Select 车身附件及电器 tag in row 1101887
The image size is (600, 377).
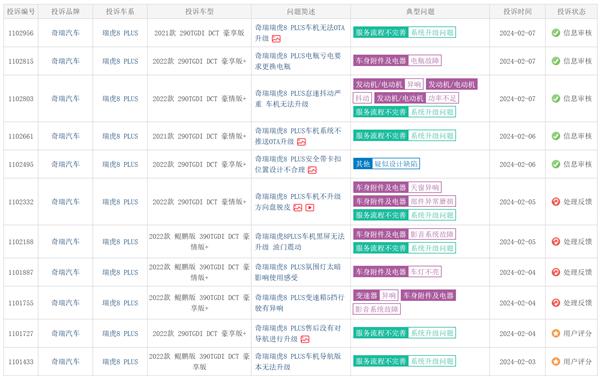click(x=381, y=272)
